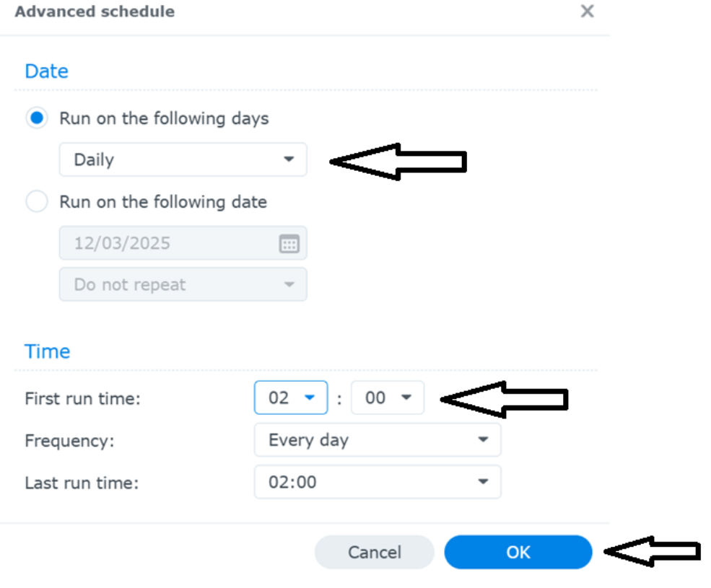
Task: Open the Last run time dropdown
Action: tap(378, 482)
